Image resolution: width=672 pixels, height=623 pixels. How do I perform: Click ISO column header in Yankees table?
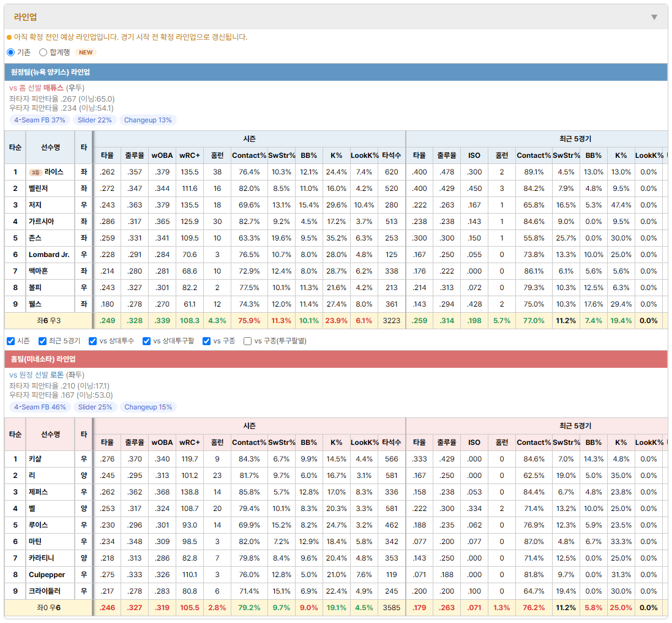474,155
